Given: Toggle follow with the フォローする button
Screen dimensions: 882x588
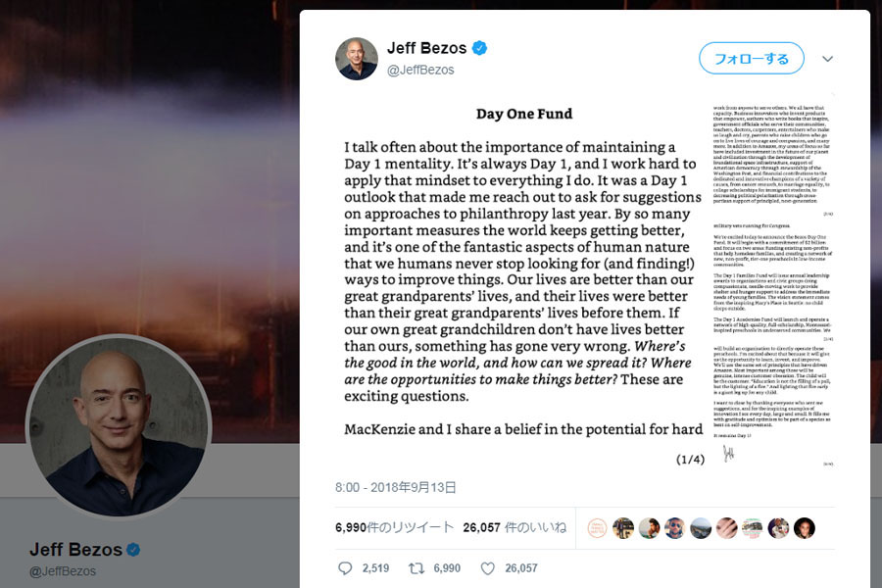Looking at the screenshot, I should click(x=751, y=59).
